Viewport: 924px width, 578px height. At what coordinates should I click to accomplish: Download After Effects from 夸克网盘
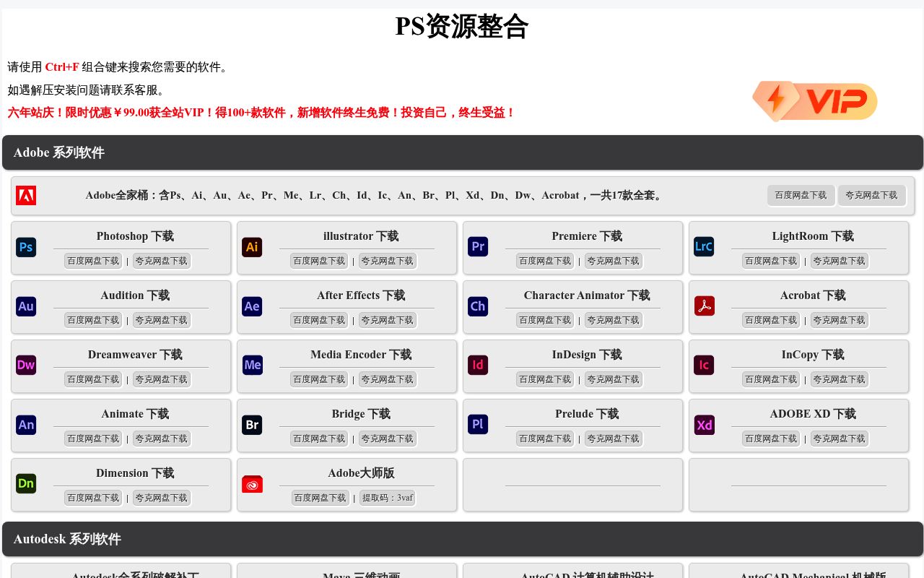click(x=388, y=320)
